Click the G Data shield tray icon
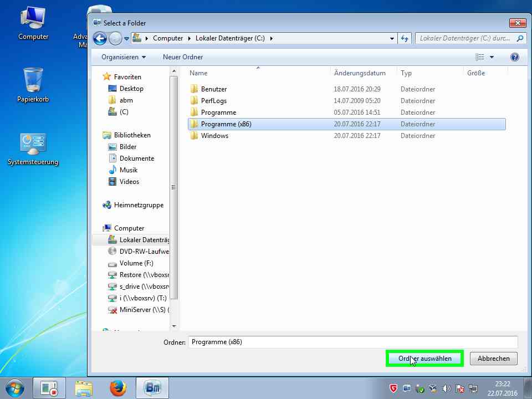The height and width of the screenshot is (399, 532). [x=393, y=388]
